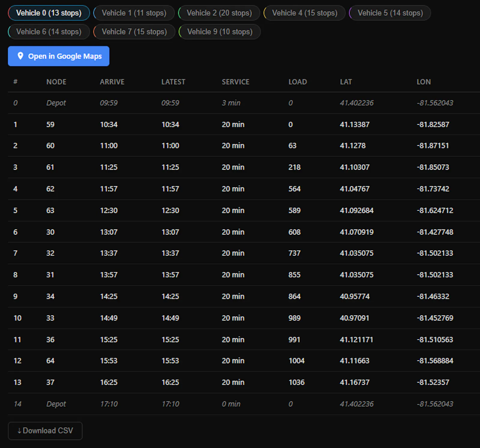Click the map pin icon in Google Maps button
The height and width of the screenshot is (448, 480).
coord(20,56)
